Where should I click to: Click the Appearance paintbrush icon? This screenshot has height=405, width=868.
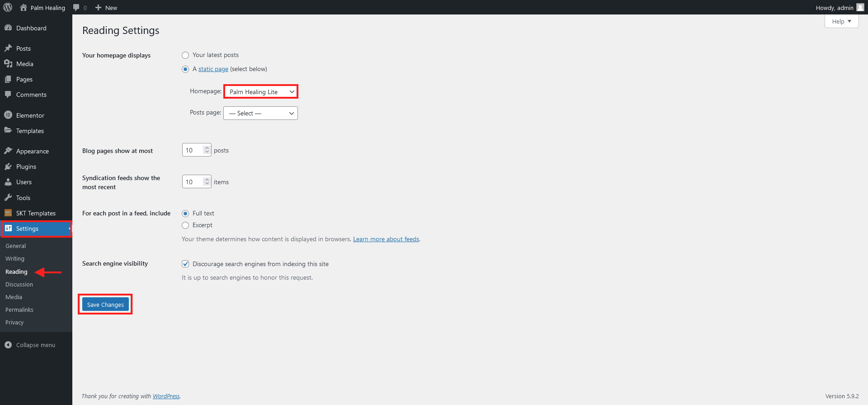(x=8, y=151)
